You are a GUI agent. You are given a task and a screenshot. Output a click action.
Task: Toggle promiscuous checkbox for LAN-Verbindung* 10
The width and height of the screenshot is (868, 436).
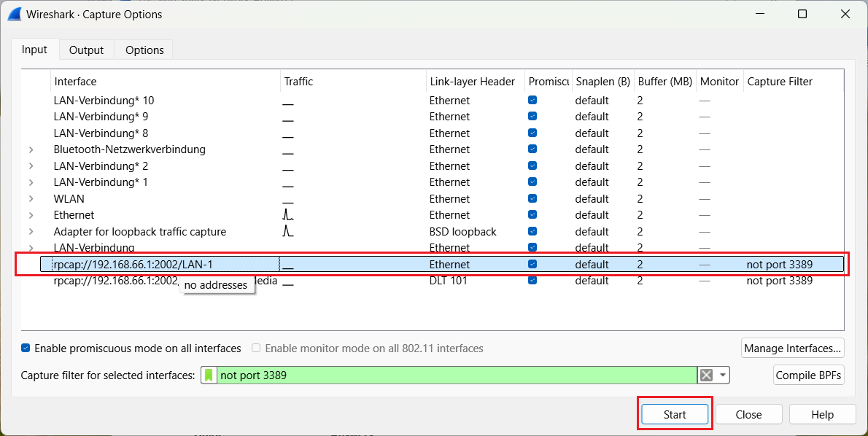point(532,100)
